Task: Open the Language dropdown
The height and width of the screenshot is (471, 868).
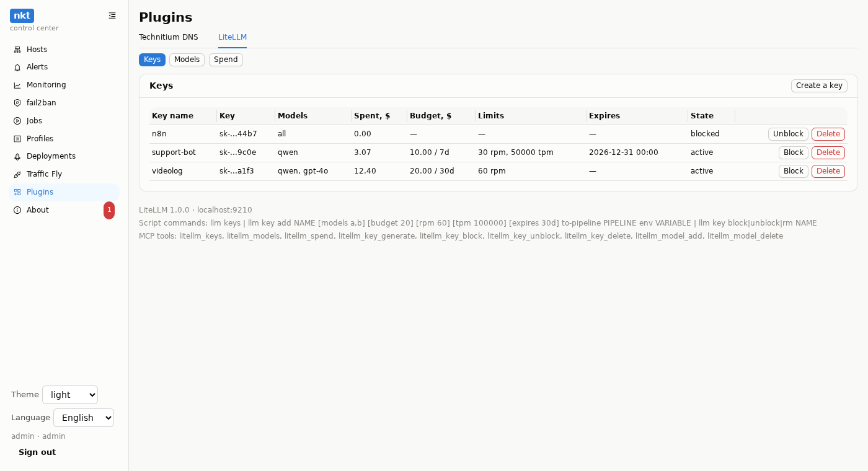Action: pos(84,418)
